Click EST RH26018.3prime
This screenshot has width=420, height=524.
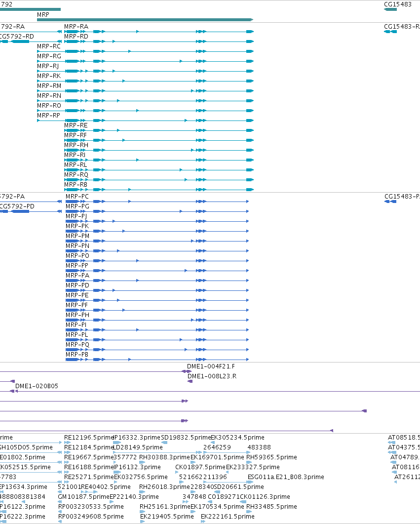[164, 487]
